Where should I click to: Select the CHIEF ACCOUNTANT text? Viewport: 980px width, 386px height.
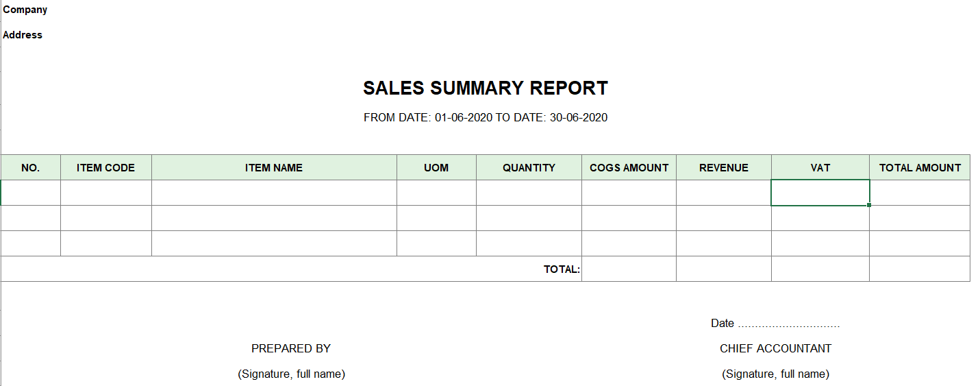pos(775,348)
